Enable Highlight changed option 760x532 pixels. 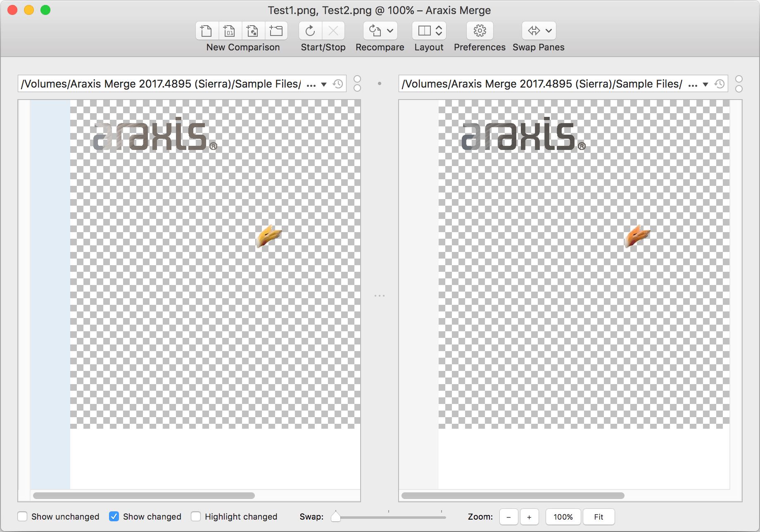click(196, 516)
